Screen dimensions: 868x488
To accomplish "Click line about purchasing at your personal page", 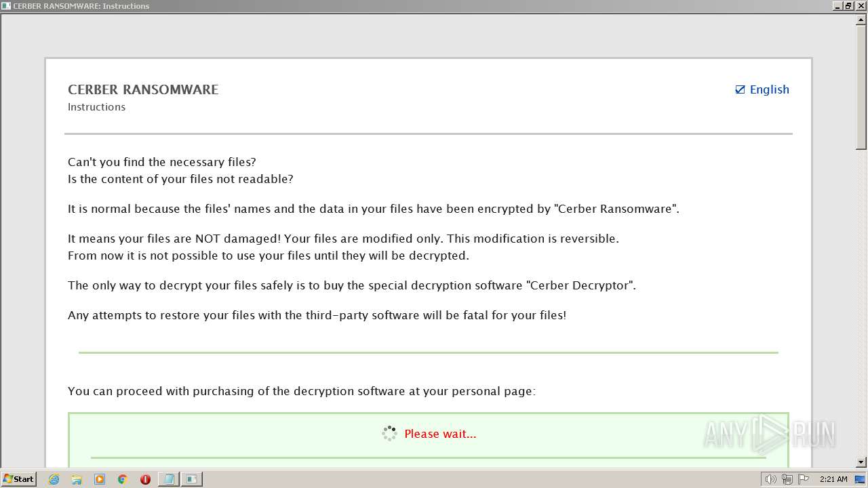I will 302,391.
